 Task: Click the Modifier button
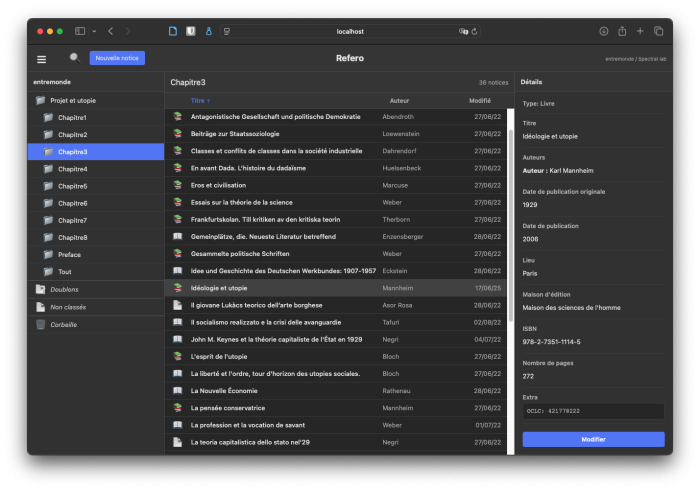pos(592,439)
